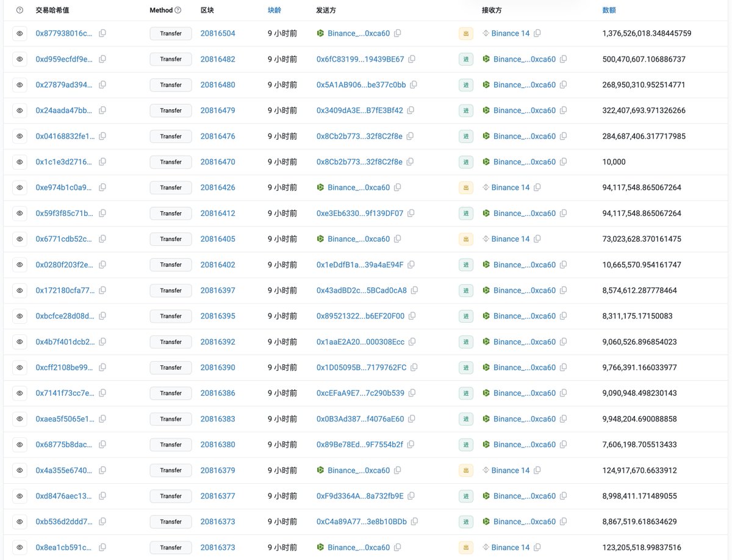Viewport: 732px width, 560px height.
Task: Select amount value 10,000
Action: 614,162
